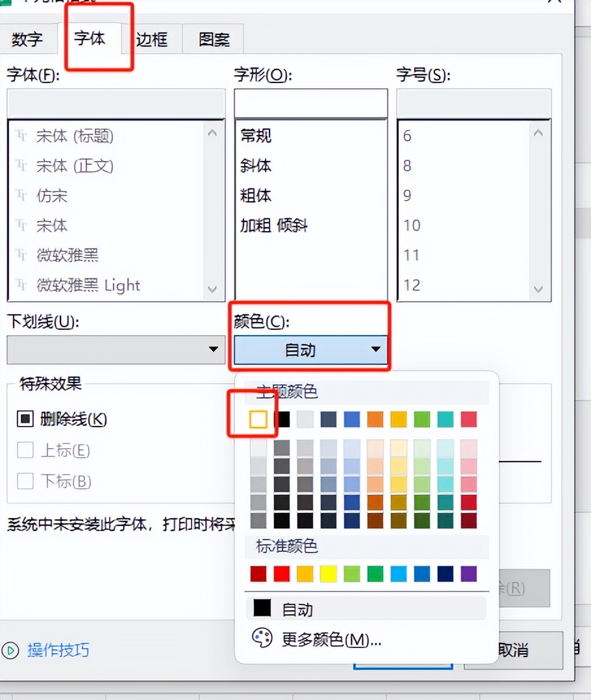The image size is (591, 700).
Task: Pick white theme color swatch
Action: click(258, 419)
